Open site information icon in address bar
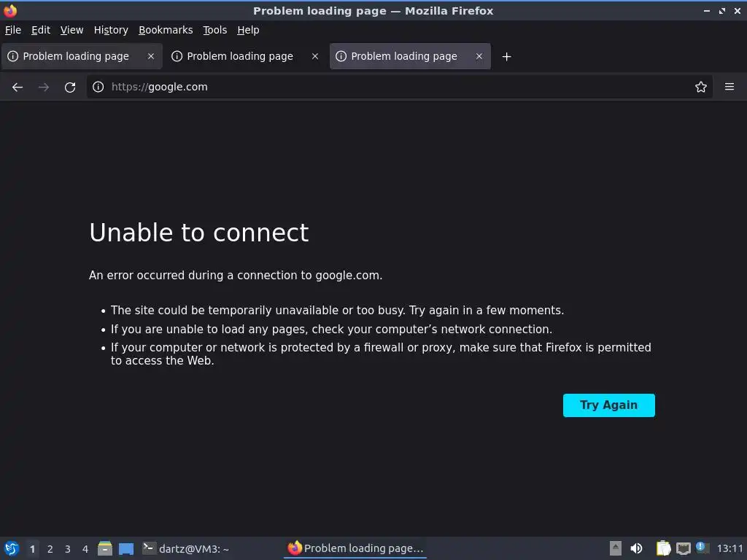747x560 pixels. 98,87
